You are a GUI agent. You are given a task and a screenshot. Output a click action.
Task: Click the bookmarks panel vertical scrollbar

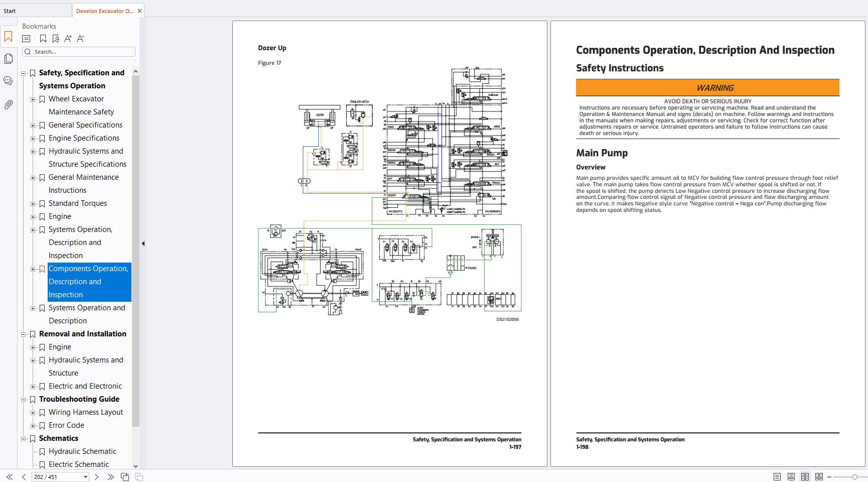[135, 251]
